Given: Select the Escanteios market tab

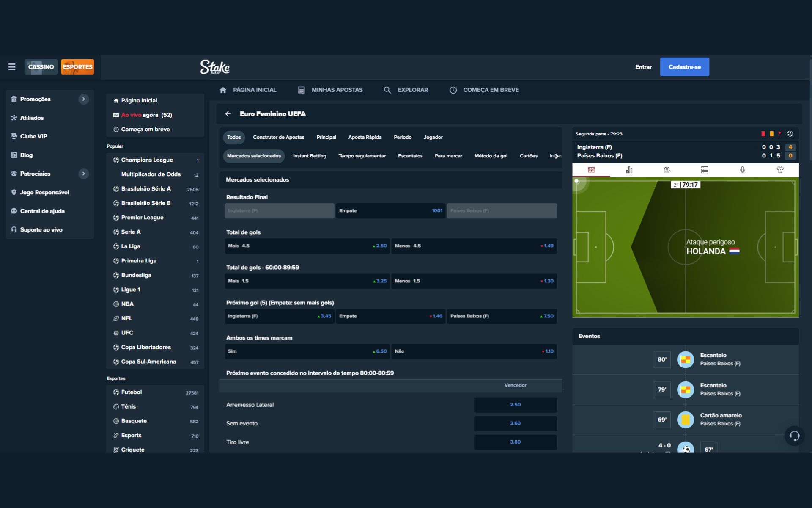Looking at the screenshot, I should (x=410, y=156).
